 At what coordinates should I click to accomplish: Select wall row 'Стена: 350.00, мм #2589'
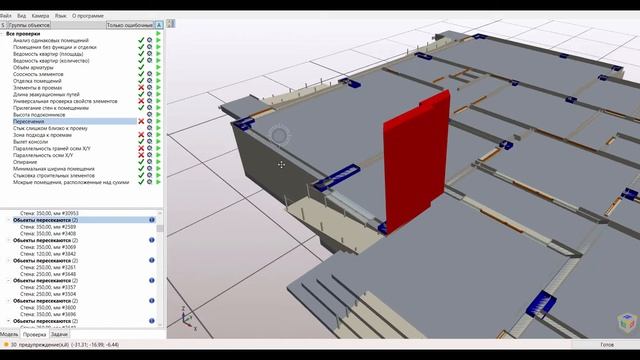pyautogui.click(x=48, y=227)
